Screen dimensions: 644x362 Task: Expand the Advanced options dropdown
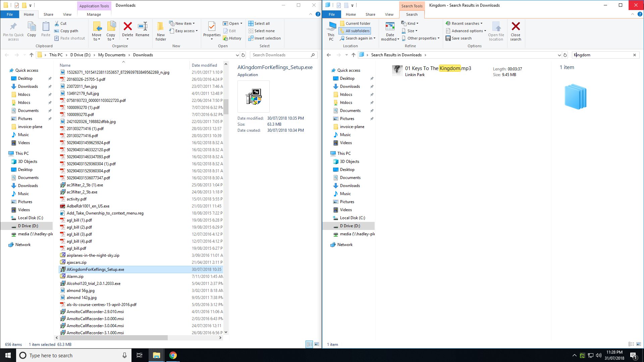[x=466, y=31]
